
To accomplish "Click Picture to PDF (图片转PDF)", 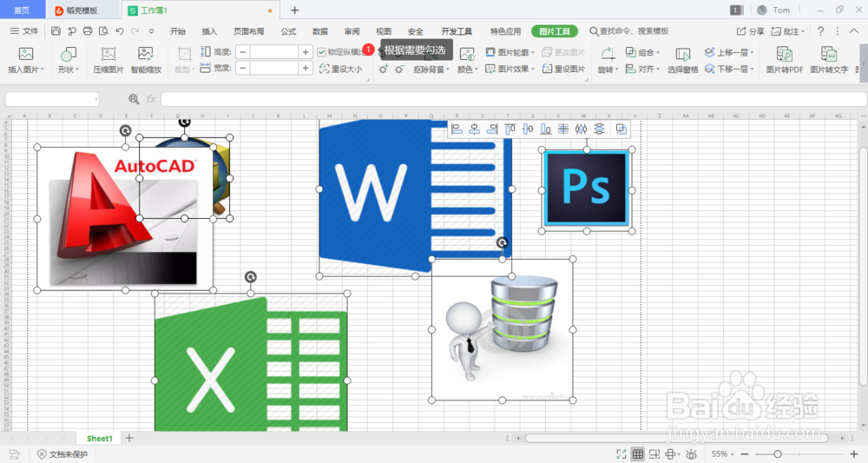I will (x=785, y=60).
